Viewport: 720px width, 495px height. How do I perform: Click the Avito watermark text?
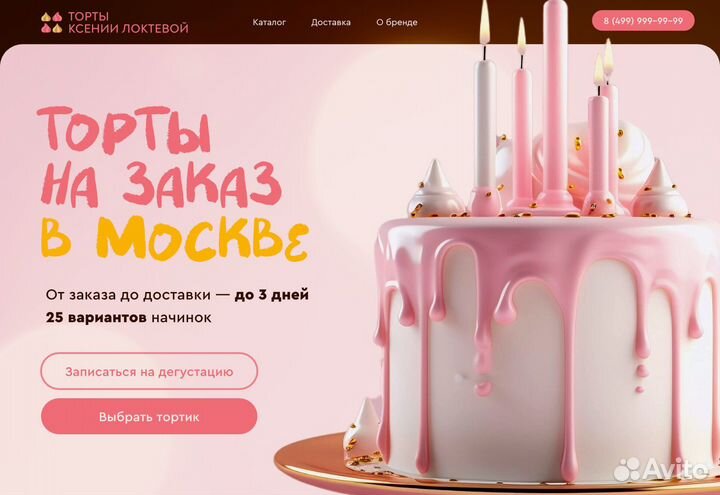pos(675,469)
